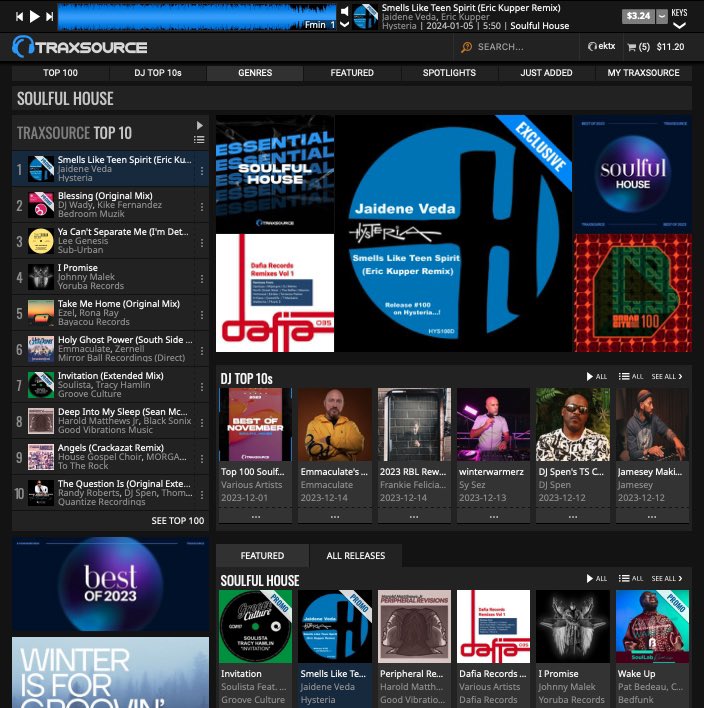Image resolution: width=704 pixels, height=708 pixels.
Task: Click SEE ALL in DJ Top 10s
Action: [x=667, y=377]
